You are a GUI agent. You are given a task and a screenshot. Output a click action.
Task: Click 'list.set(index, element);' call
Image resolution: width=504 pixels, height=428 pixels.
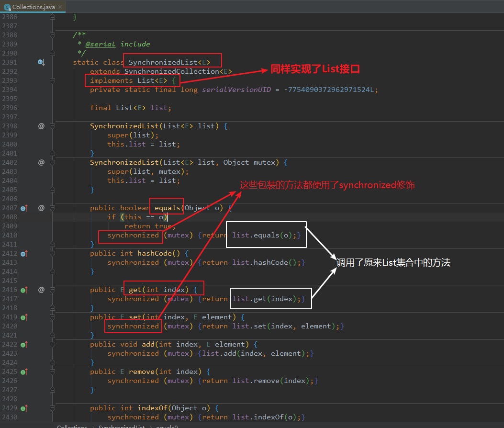[x=286, y=327]
